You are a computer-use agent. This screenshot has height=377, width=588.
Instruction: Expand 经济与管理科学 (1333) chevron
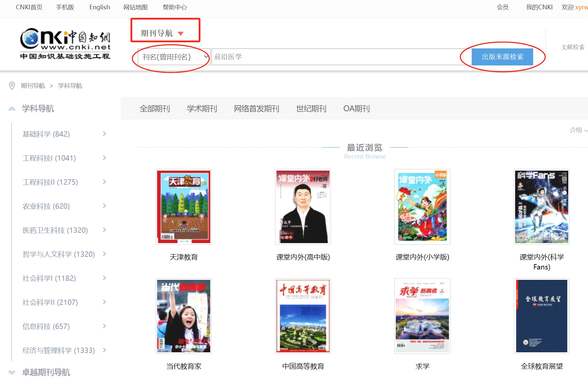[104, 350]
